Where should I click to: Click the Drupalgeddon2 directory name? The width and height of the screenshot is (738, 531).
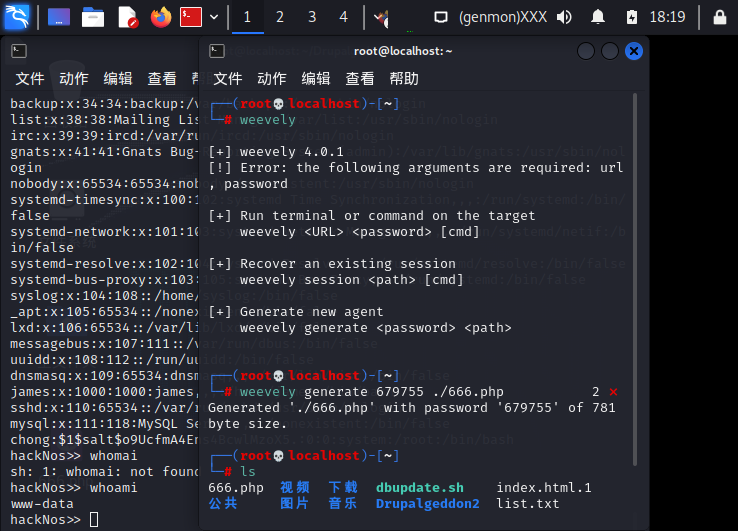[428, 504]
